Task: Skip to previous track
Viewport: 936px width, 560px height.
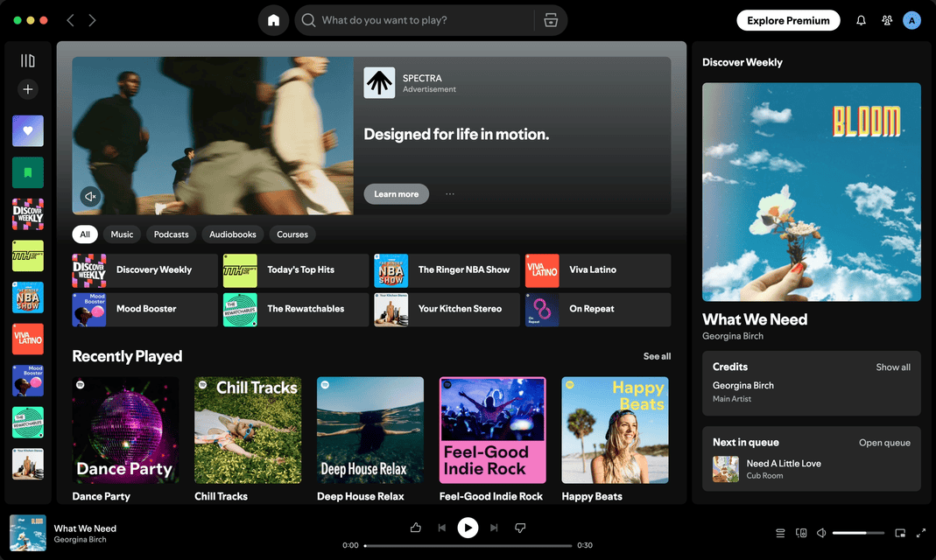Action: [442, 528]
